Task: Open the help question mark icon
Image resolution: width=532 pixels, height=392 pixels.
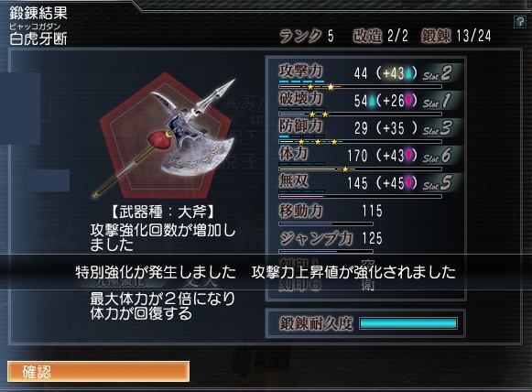Action: tap(520, 22)
